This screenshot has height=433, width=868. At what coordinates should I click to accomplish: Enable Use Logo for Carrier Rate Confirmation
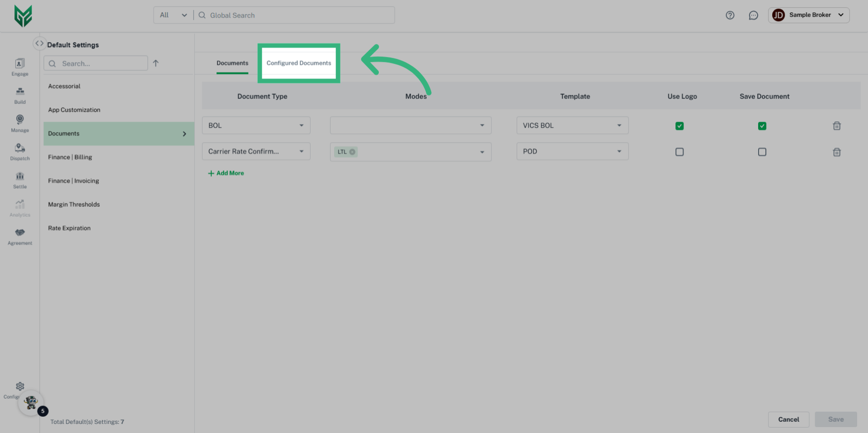point(679,152)
